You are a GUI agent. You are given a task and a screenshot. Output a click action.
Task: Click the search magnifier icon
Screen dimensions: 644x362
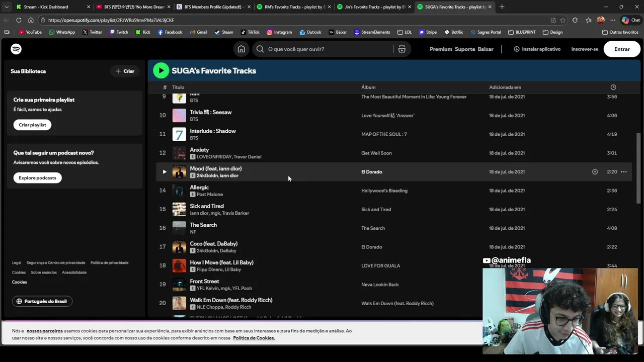260,49
